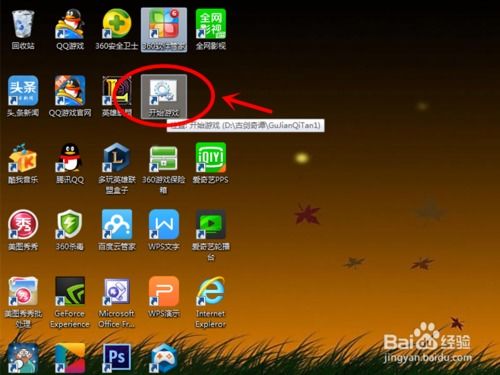500x375 pixels.
Task: Select the QQ游戏 desktop shortcut
Action: click(x=70, y=24)
